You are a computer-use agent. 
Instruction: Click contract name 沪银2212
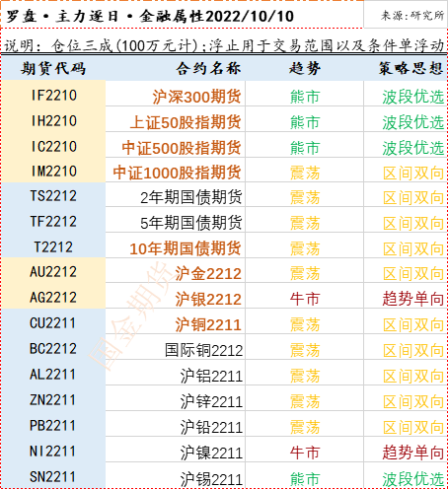tap(208, 299)
